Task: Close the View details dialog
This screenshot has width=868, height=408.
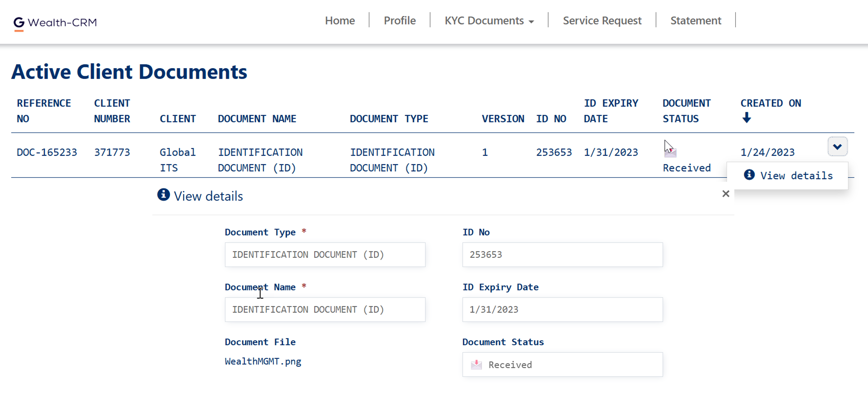Action: (725, 193)
